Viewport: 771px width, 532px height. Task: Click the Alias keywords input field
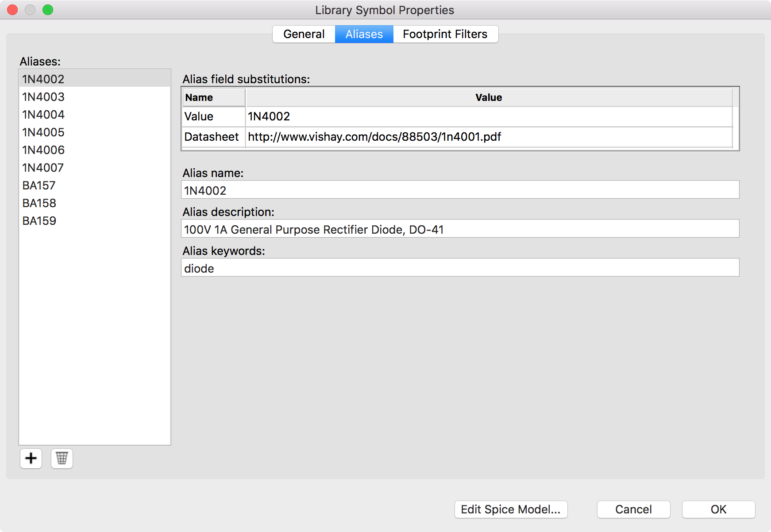click(460, 268)
